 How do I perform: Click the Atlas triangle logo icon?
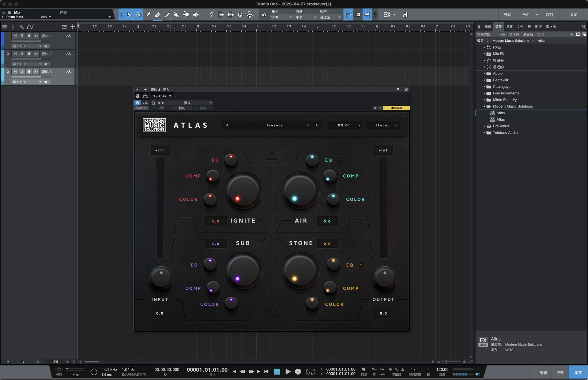[x=272, y=156]
